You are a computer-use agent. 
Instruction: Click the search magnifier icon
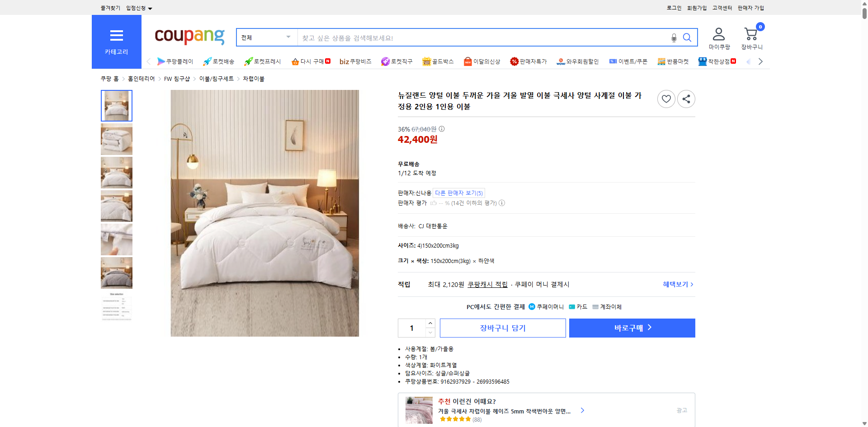pos(687,38)
